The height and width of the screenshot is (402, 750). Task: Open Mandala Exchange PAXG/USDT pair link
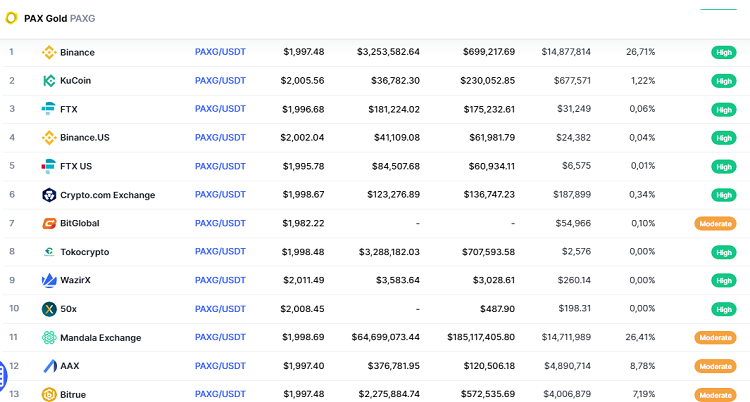tap(220, 337)
